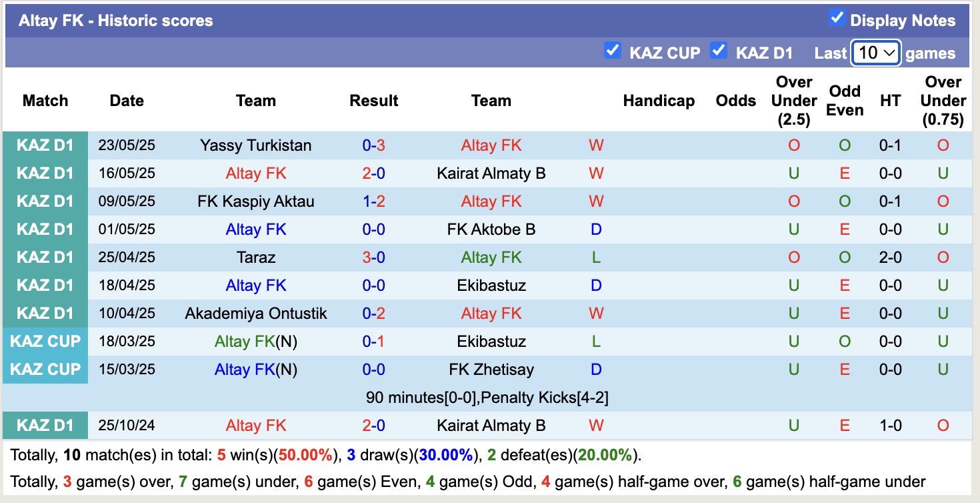Click the KAZ CUP badge dated 15/03/25

coord(45,369)
